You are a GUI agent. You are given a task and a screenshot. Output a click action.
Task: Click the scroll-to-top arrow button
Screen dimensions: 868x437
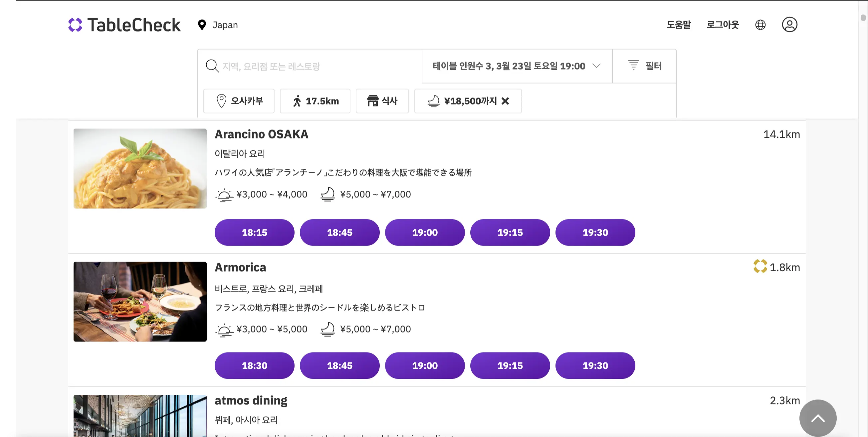818,418
